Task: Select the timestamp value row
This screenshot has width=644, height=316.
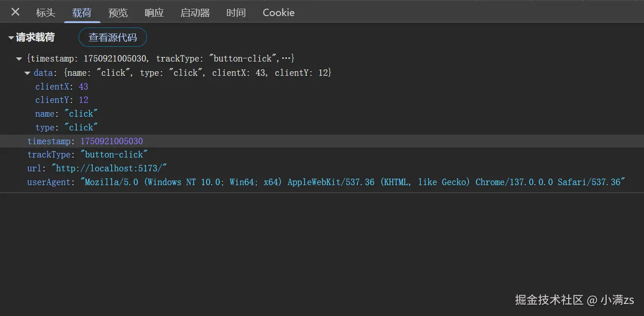Action: tap(111, 141)
